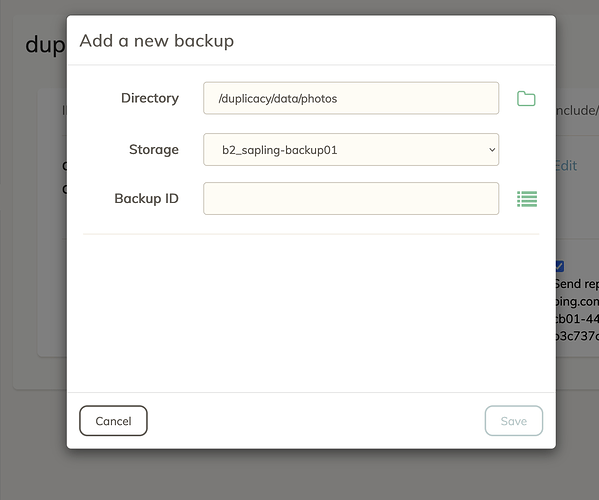599x500 pixels.
Task: Open the Storage dropdown showing b2_sapling-backup01
Action: [351, 150]
